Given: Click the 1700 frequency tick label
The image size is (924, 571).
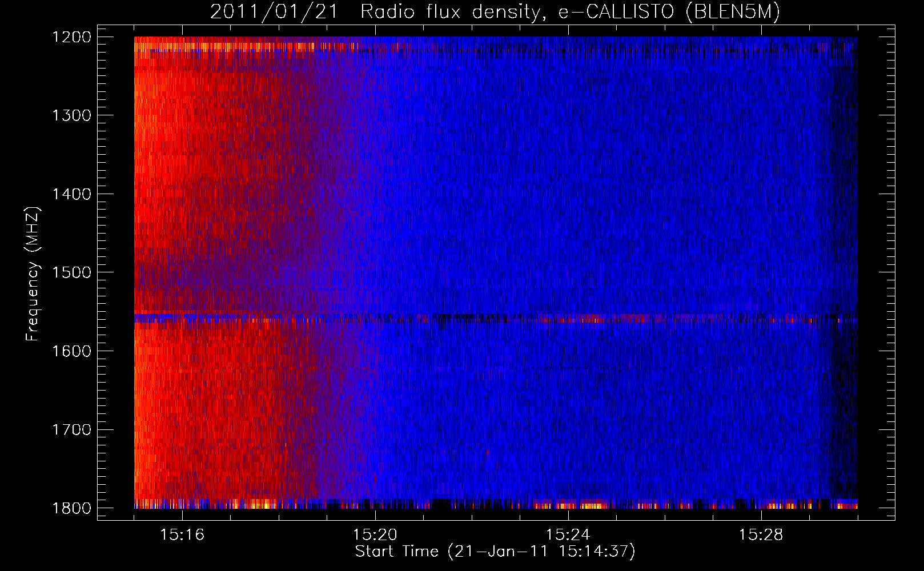Looking at the screenshot, I should click(71, 429).
